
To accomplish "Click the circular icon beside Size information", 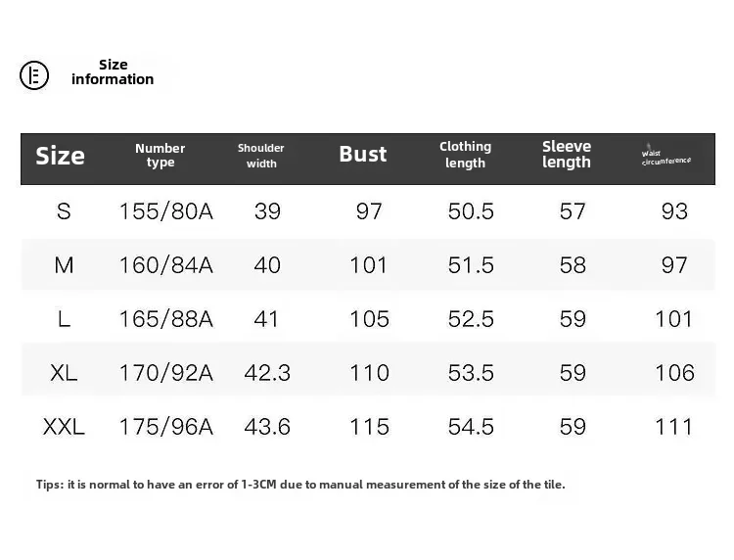I will coord(34,74).
